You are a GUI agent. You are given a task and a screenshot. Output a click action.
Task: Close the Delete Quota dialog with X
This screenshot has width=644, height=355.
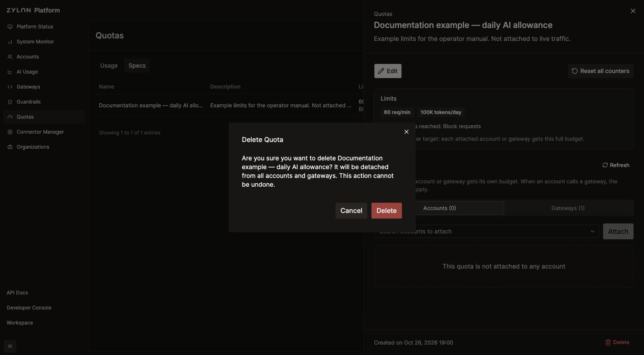tap(406, 132)
